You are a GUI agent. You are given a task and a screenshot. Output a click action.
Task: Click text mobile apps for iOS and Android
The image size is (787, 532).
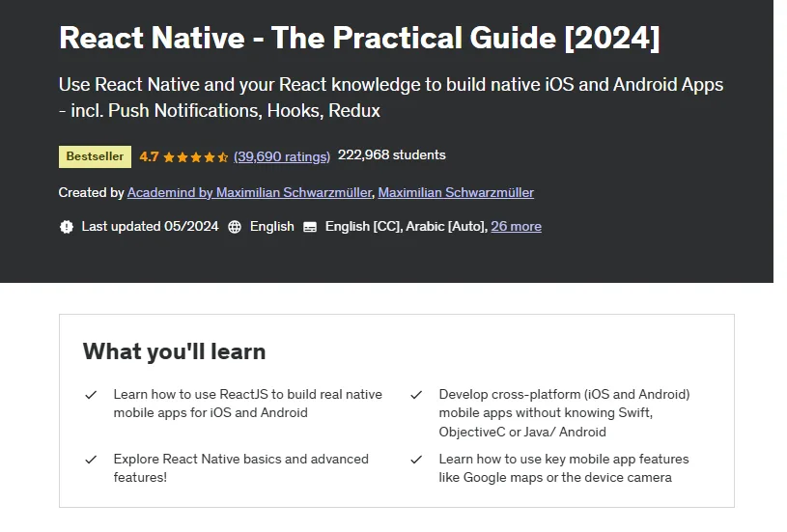211,412
